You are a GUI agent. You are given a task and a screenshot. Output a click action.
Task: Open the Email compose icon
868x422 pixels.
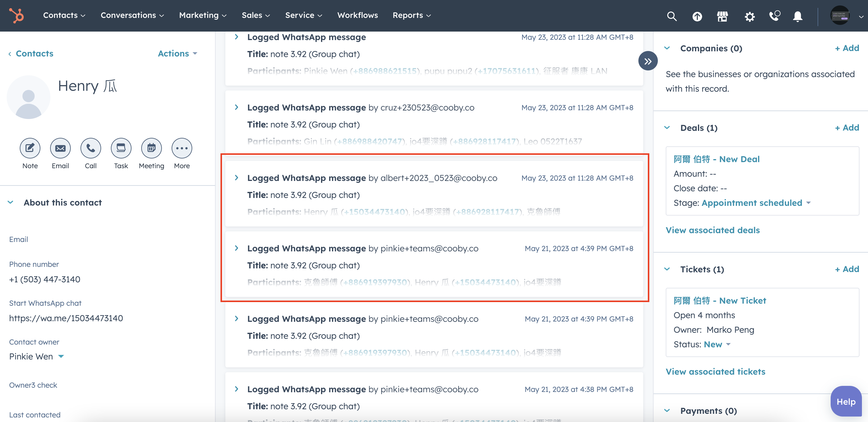point(60,148)
